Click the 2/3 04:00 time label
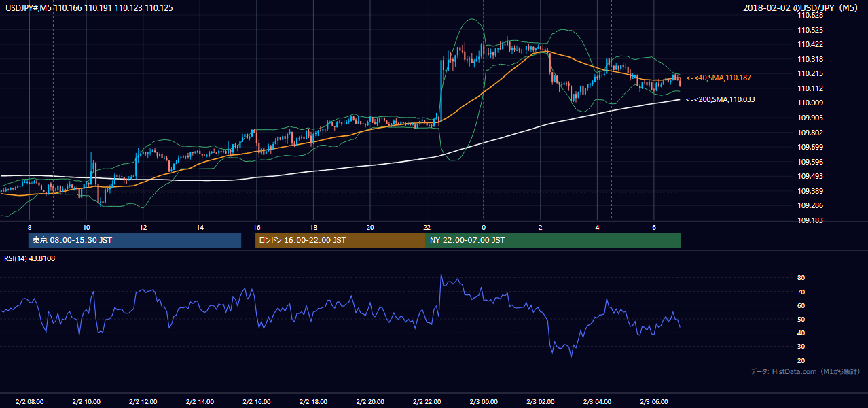868x408 pixels. point(596,402)
